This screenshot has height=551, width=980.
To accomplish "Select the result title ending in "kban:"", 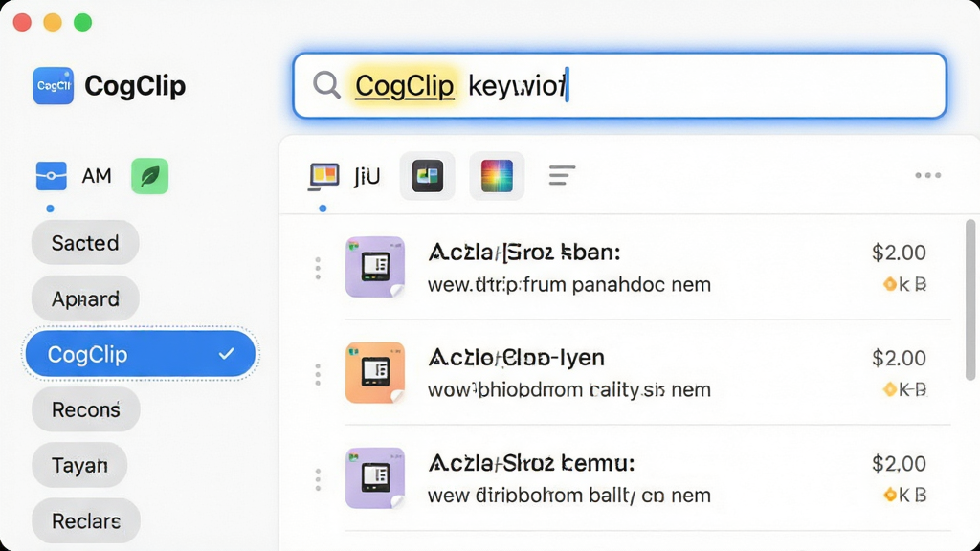I will (x=524, y=253).
